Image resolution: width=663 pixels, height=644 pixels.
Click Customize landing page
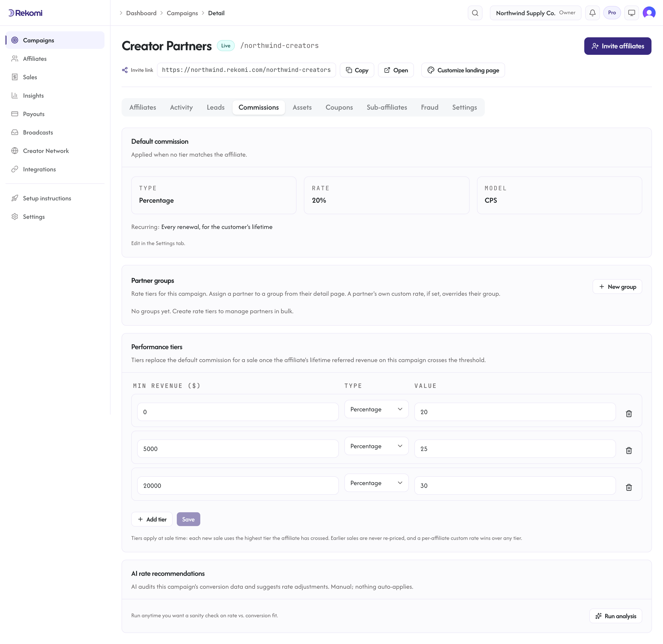click(x=463, y=70)
